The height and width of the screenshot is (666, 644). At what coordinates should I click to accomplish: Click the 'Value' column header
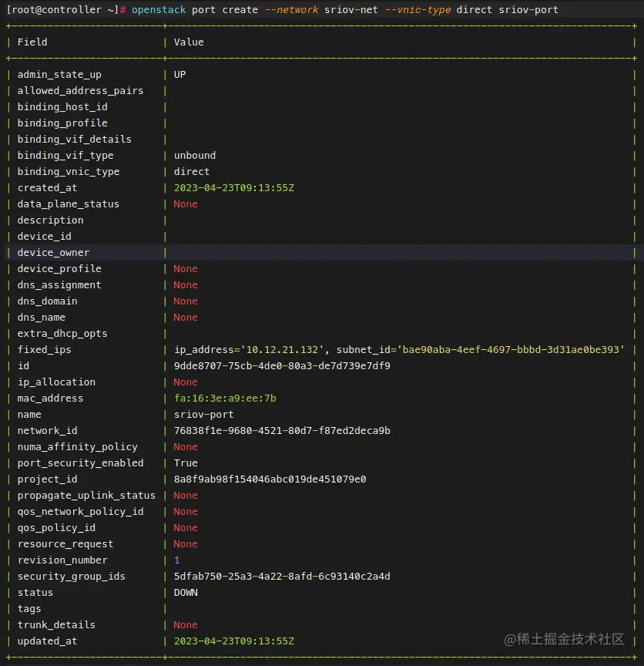(x=189, y=42)
